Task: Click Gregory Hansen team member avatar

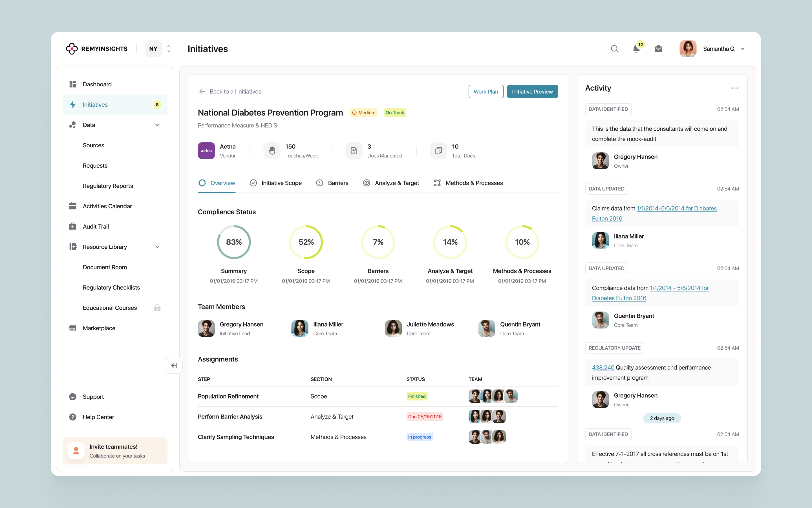Action: click(x=206, y=328)
